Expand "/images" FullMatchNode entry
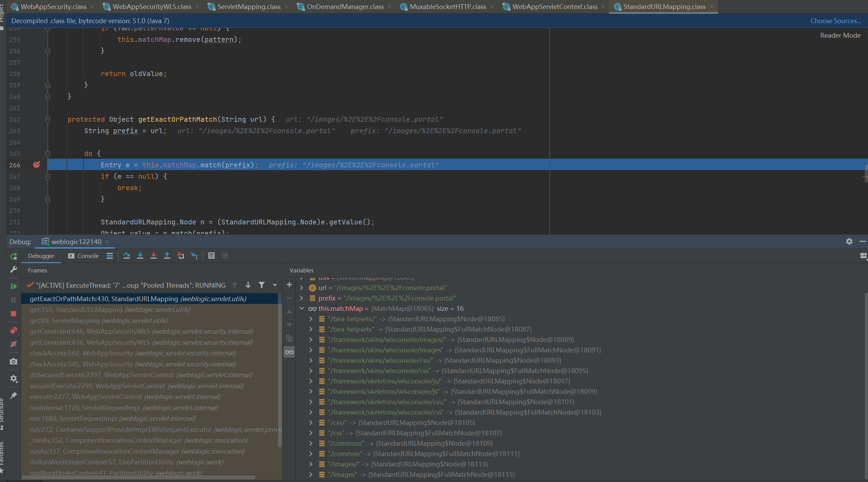Screen dimensions: 868x482 pyautogui.click(x=311, y=474)
